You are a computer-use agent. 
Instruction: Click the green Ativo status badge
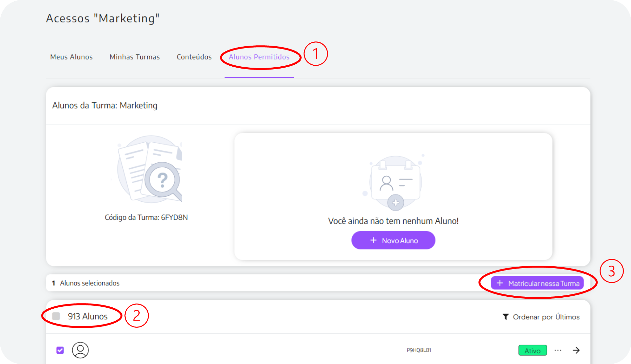(533, 350)
